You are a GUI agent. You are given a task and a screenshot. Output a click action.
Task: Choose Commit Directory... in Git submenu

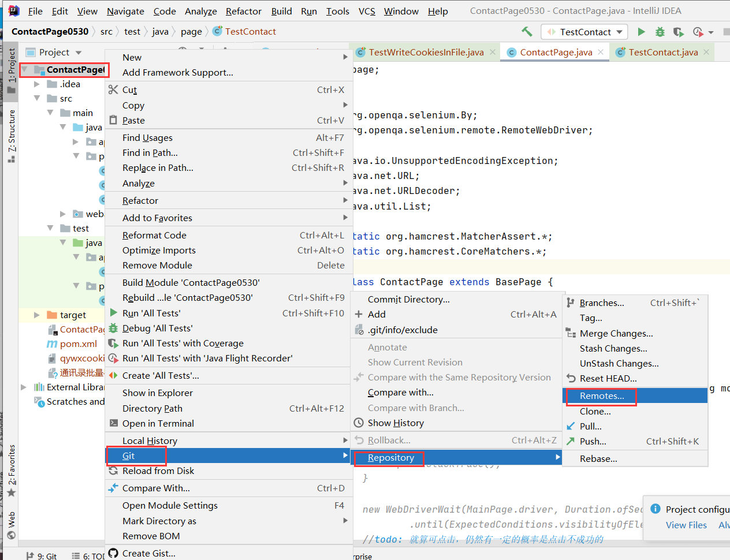[x=456, y=299]
